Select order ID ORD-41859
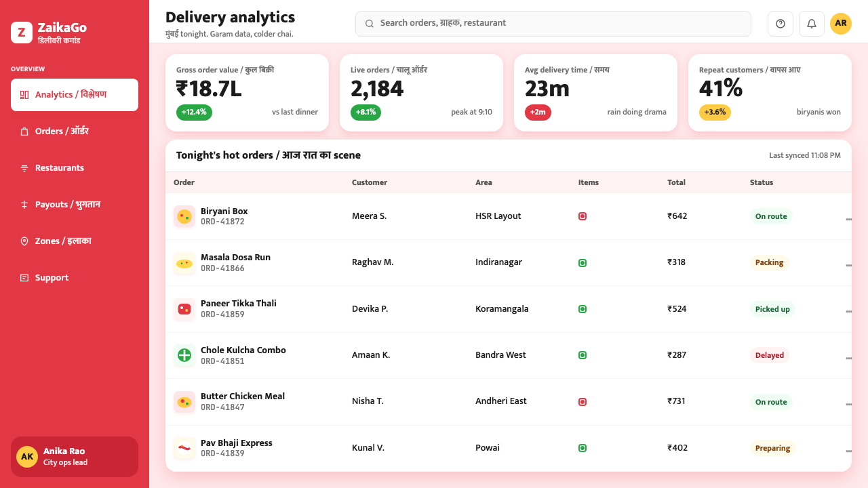Image resolution: width=868 pixels, height=488 pixels. [x=222, y=314]
